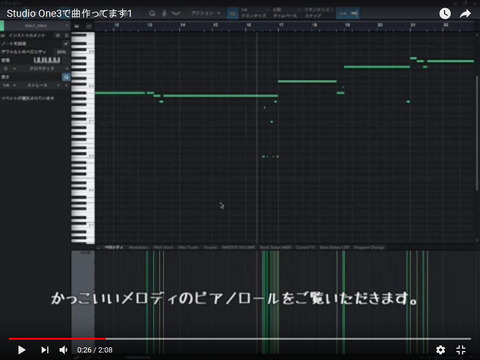Toggle the snap button in toolbar
The width and height of the screenshot is (480, 360).
click(342, 14)
